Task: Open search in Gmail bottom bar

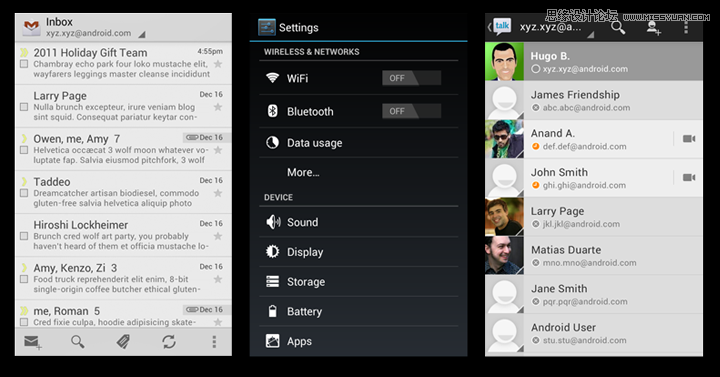Action: (x=78, y=342)
